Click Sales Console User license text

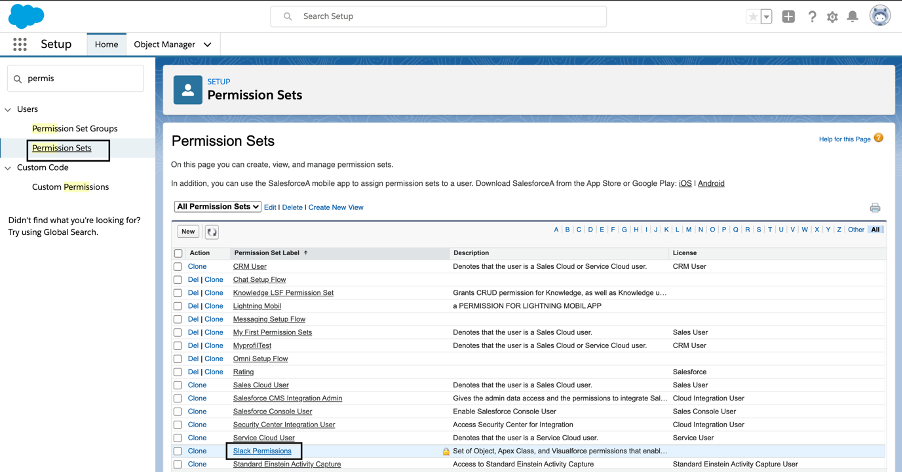(x=704, y=412)
